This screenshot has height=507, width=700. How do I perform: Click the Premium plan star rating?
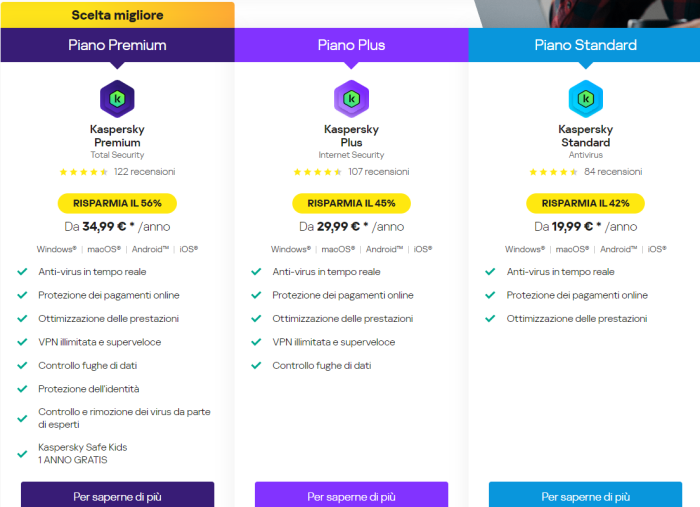click(83, 172)
